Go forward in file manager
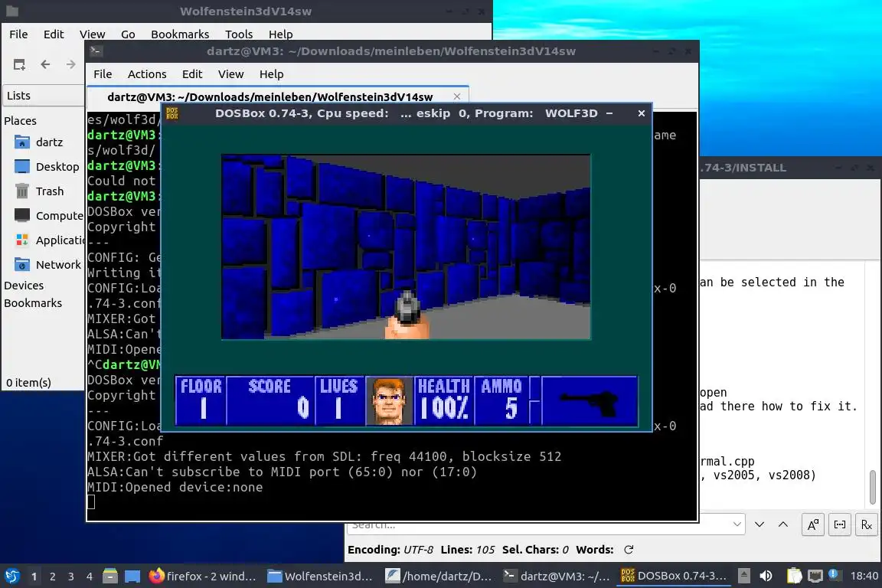The width and height of the screenshot is (882, 588). click(x=70, y=64)
